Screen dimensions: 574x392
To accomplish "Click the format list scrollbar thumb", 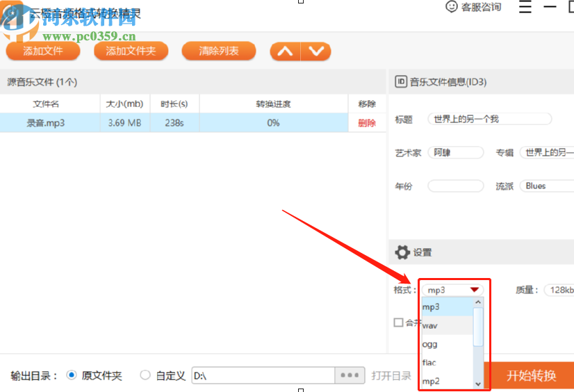I will (478, 327).
